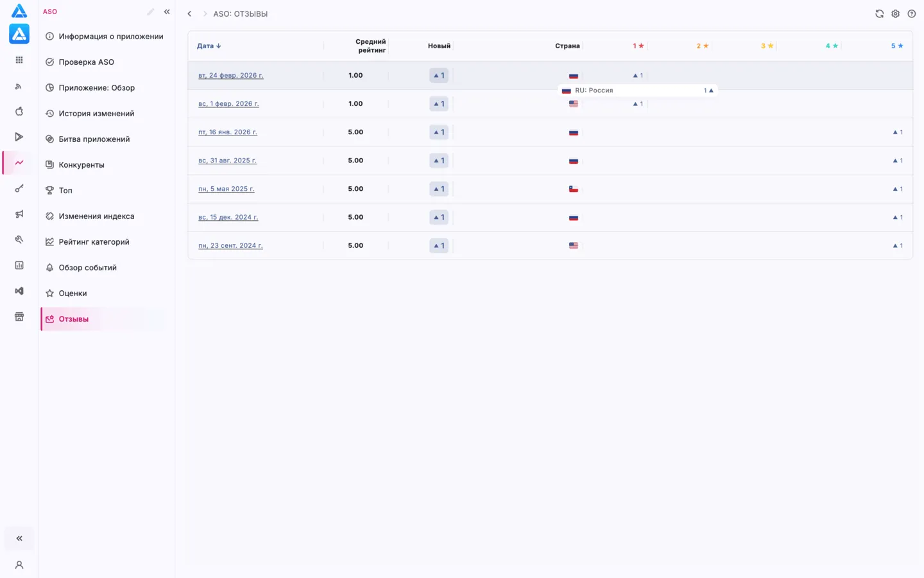Sort by Страна column header
Viewport: 924px width, 578px height.
pos(567,46)
